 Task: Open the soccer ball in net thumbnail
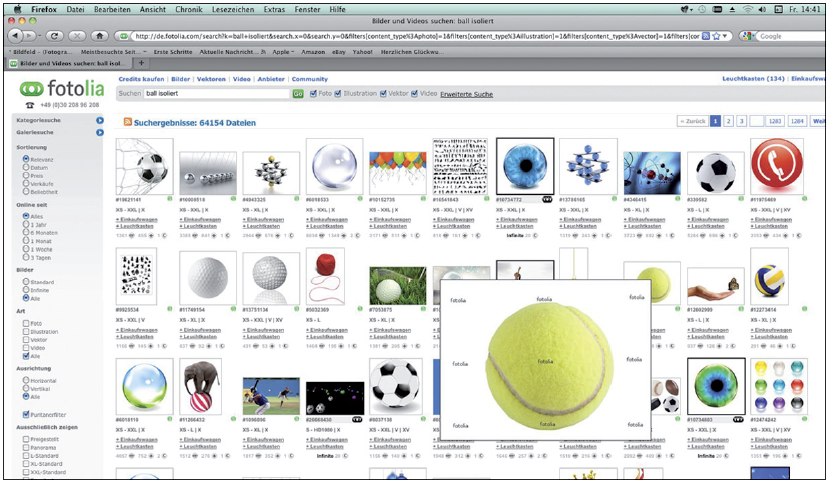point(144,167)
